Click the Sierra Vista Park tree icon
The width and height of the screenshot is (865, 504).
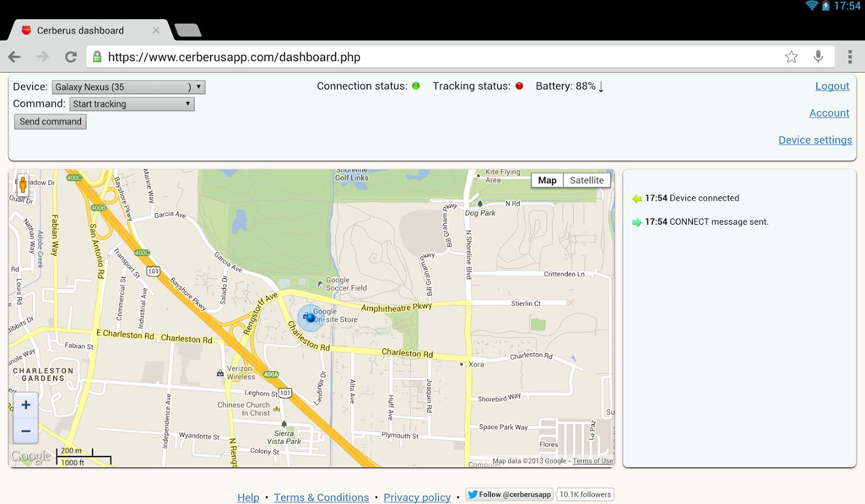[x=284, y=424]
